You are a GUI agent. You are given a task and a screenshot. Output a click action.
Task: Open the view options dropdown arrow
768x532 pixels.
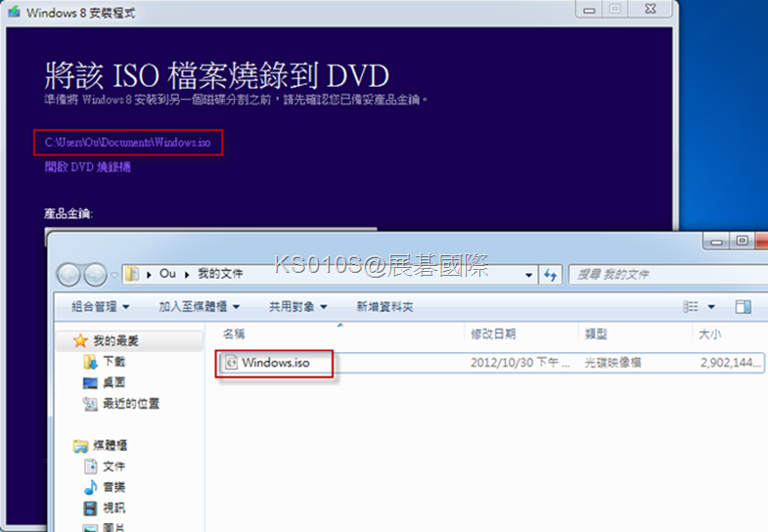coord(711,307)
